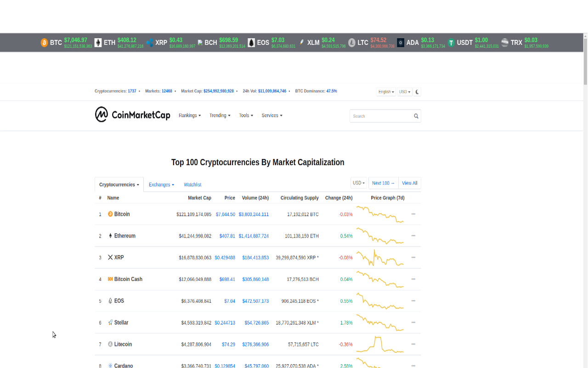Open the Bitcoin row more-options menu

(x=413, y=214)
